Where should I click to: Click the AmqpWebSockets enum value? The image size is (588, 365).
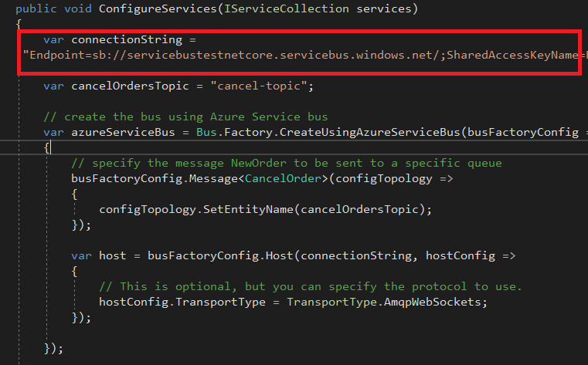(438, 302)
